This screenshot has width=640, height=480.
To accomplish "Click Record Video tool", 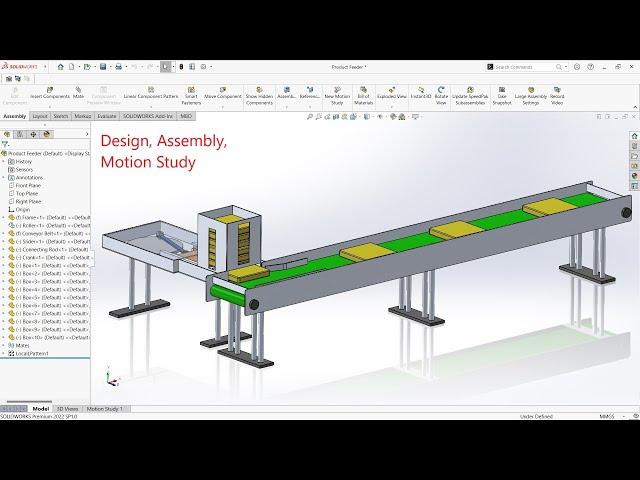I will pyautogui.click(x=557, y=96).
